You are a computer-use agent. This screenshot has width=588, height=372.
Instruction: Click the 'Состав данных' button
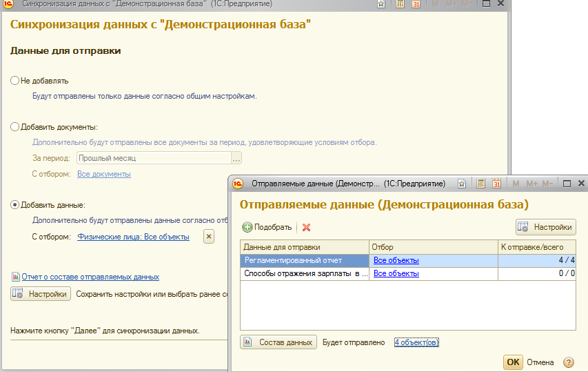point(278,342)
